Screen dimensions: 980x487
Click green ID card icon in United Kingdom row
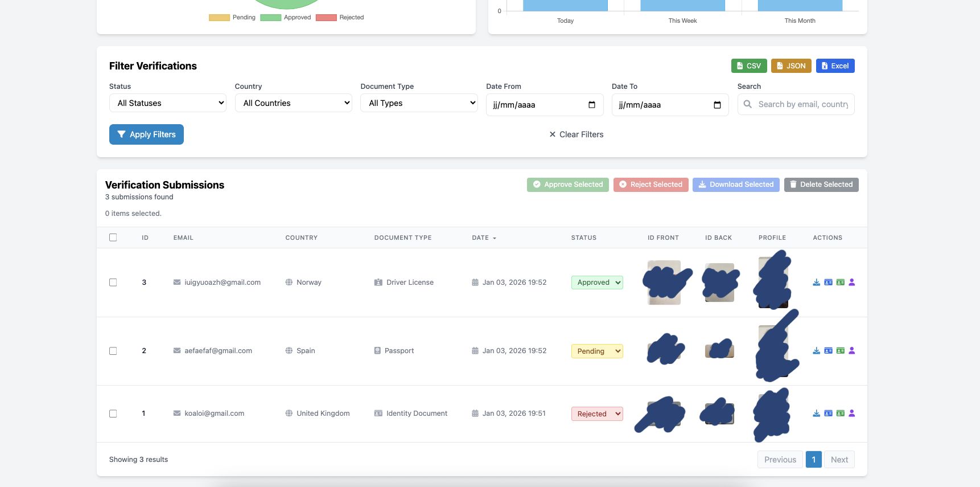(840, 414)
